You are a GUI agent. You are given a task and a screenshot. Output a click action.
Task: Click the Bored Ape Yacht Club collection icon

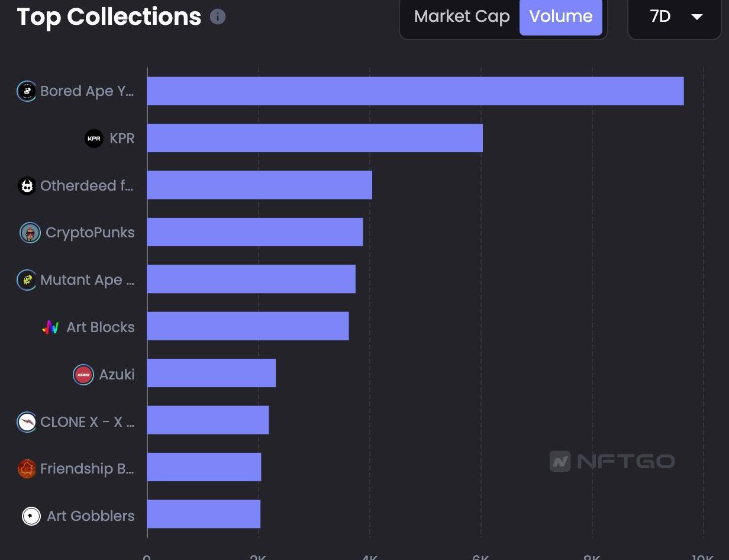27,91
